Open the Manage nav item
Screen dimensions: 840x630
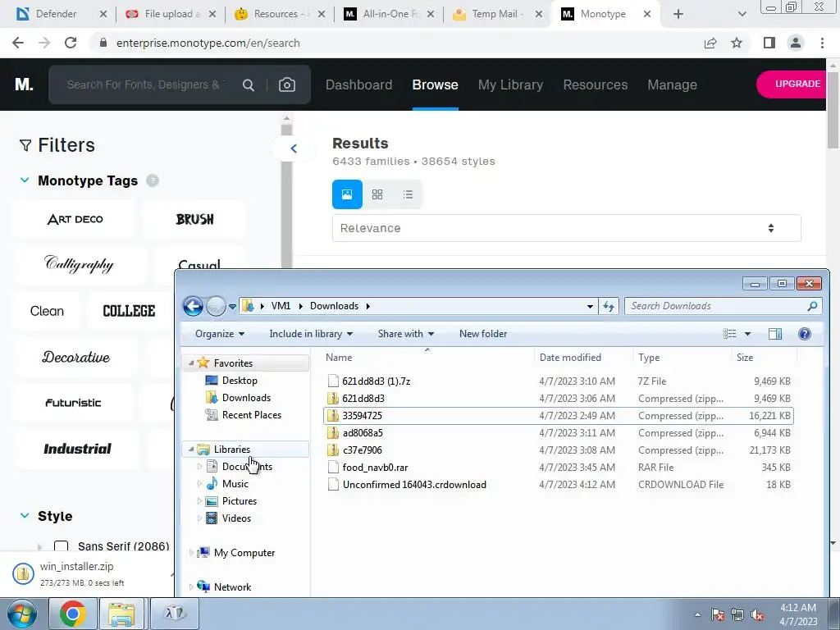tap(673, 84)
